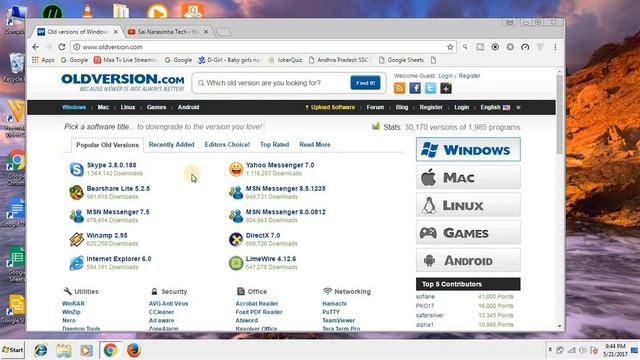The width and height of the screenshot is (640, 360).
Task: Select Mac in the black nav bar
Action: [x=103, y=107]
